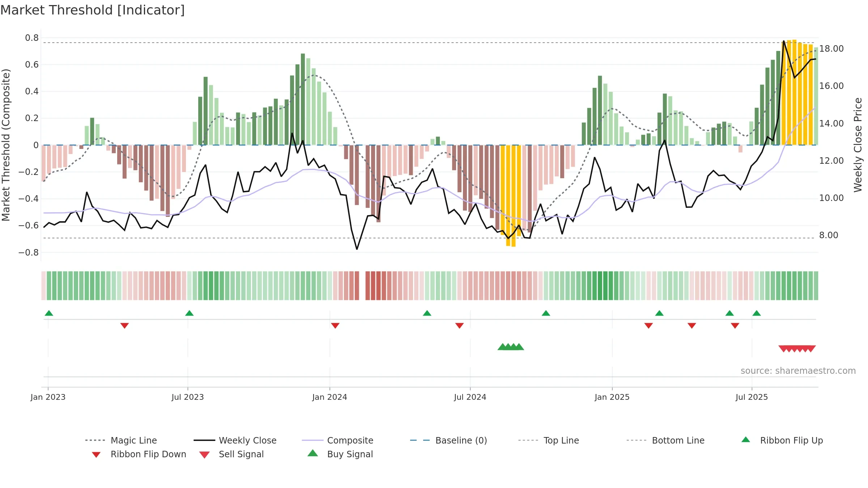Screen dimensions: 868x488
Task: Click the tallest green bar in Dec 2023
Action: [303, 99]
